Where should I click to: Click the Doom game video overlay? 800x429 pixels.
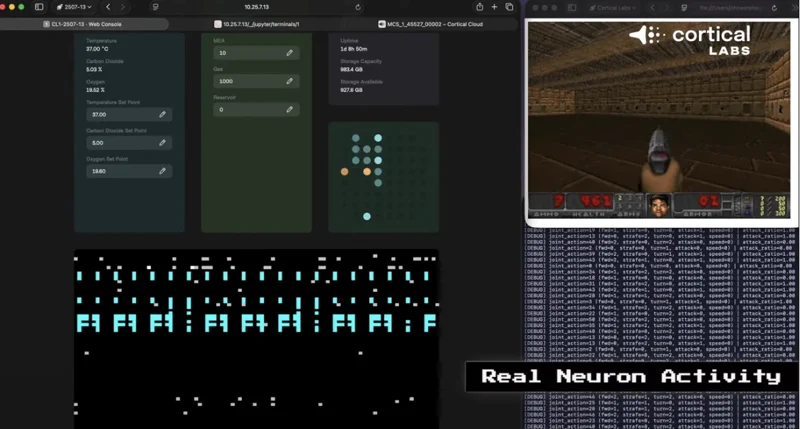(660, 120)
